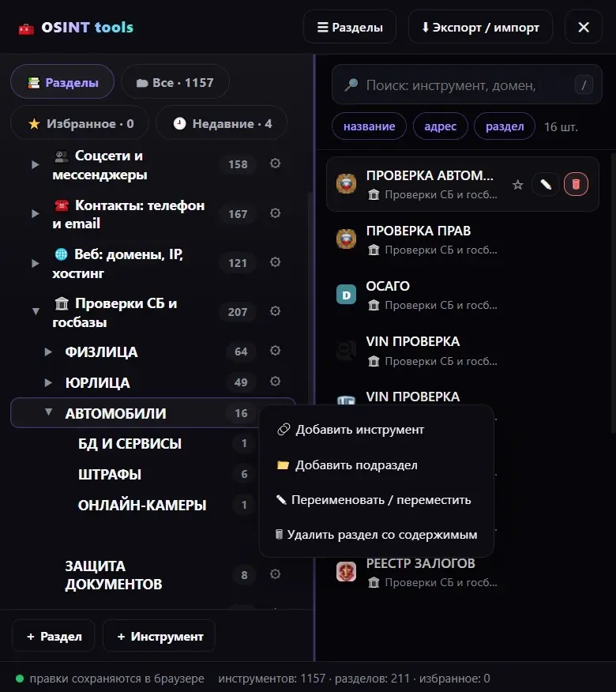Toggle the раздел search filter chip
This screenshot has width=616, height=692.
[x=505, y=126]
